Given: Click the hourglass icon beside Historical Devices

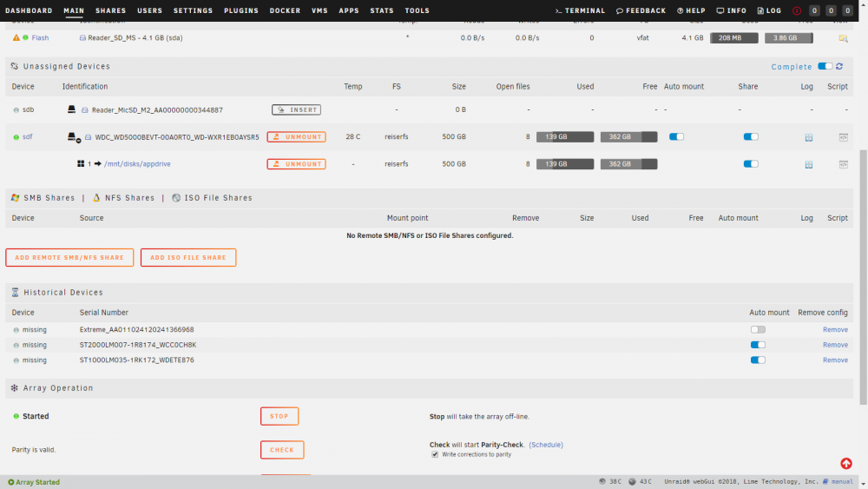Looking at the screenshot, I should (x=15, y=293).
